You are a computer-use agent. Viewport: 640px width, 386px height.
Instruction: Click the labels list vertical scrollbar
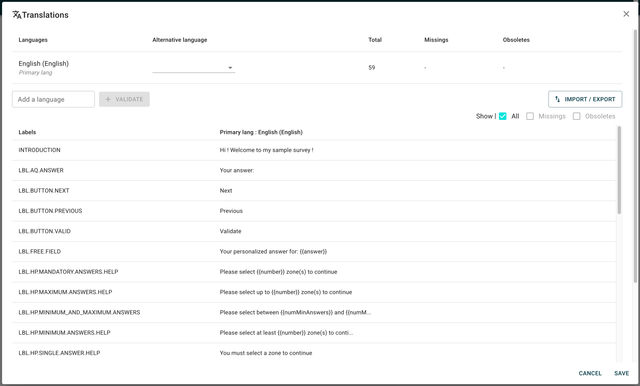pos(619,170)
